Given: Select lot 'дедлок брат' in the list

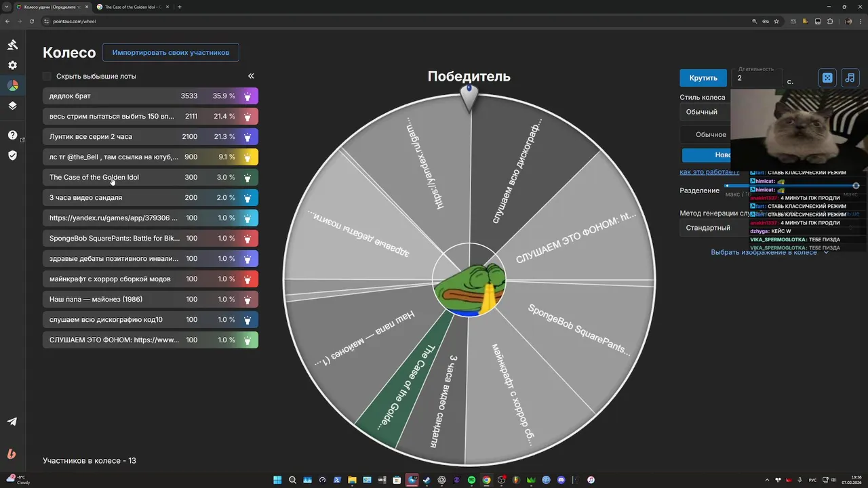Looking at the screenshot, I should (x=151, y=96).
